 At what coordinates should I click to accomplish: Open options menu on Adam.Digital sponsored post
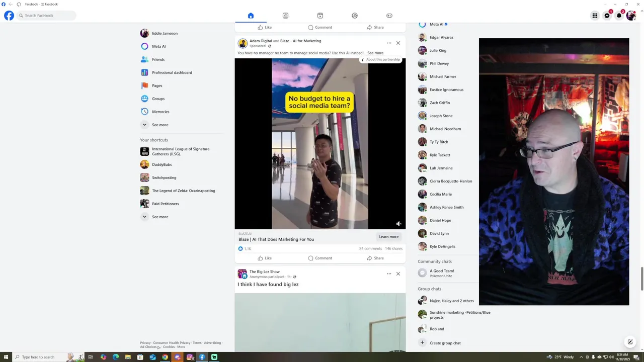tap(389, 43)
